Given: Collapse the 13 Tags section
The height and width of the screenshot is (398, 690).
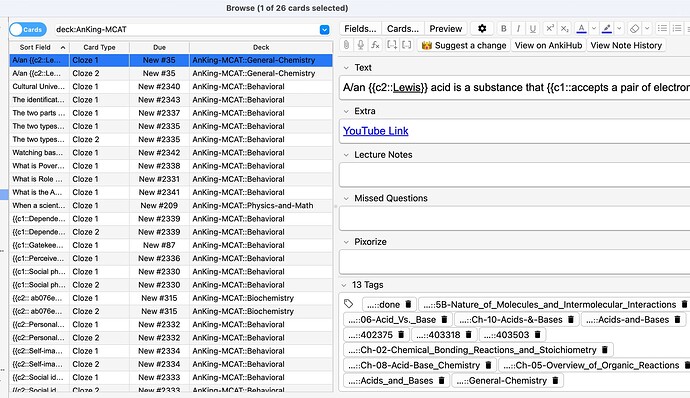Looking at the screenshot, I should point(344,285).
